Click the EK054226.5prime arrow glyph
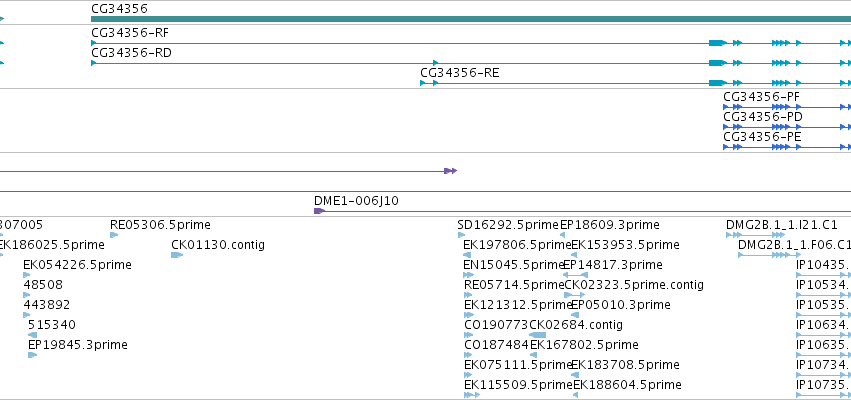Image resolution: width=851 pixels, height=400 pixels. [x=27, y=275]
